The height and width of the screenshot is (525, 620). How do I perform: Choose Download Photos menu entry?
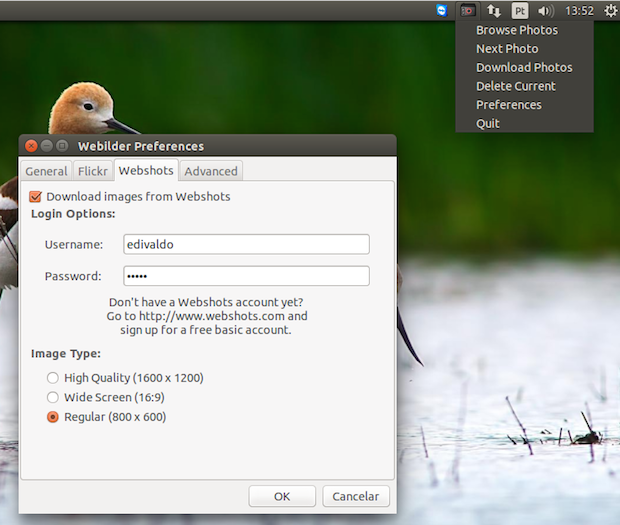click(524, 68)
